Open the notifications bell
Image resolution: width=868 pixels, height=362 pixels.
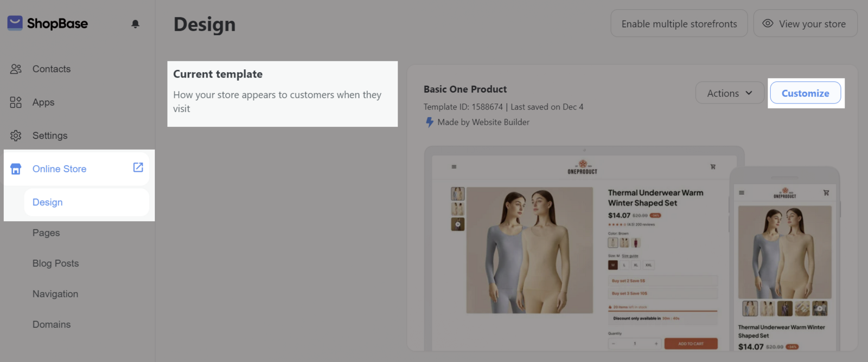pos(135,24)
